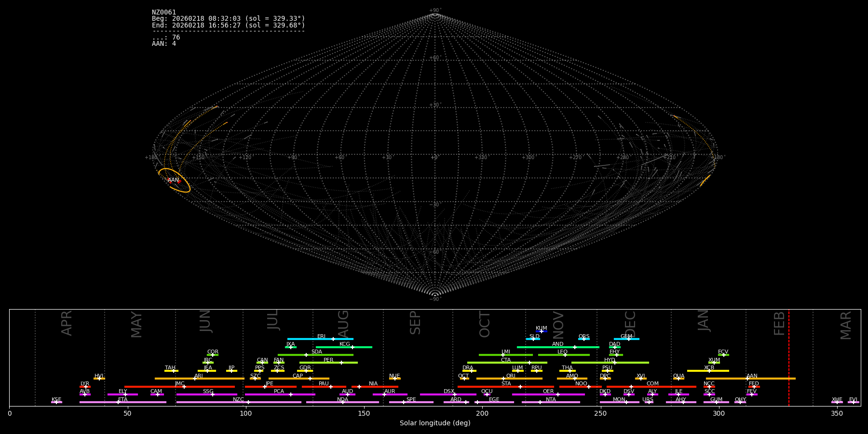Select the CTA shower label
Image resolution: width=868 pixels, height=434 pixels.
pos(506,360)
